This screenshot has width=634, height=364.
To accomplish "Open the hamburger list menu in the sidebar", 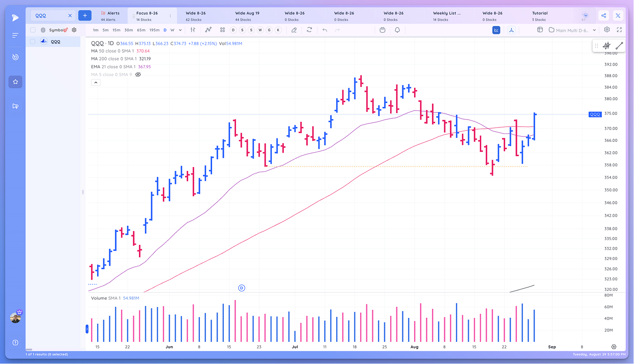I will coord(15,35).
